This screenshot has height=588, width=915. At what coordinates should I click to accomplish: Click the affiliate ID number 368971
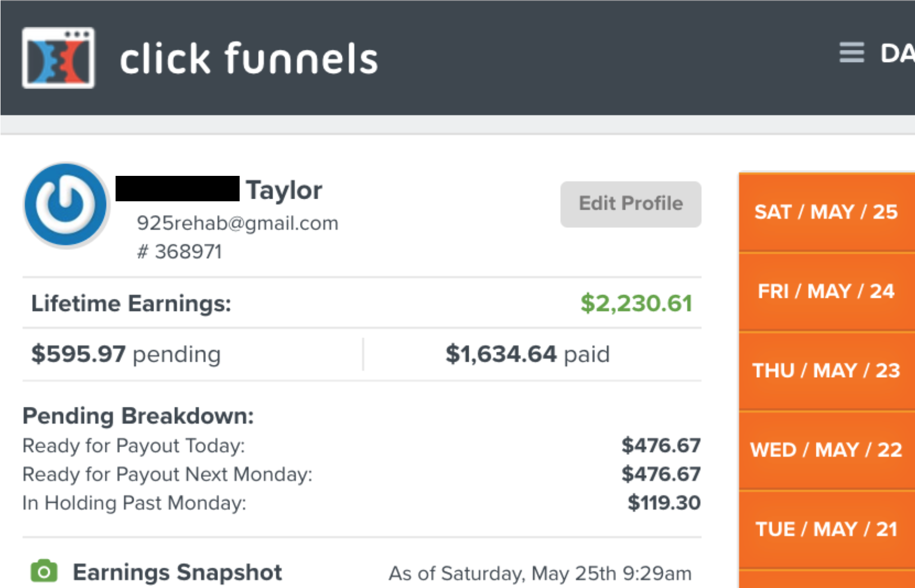pyautogui.click(x=188, y=252)
